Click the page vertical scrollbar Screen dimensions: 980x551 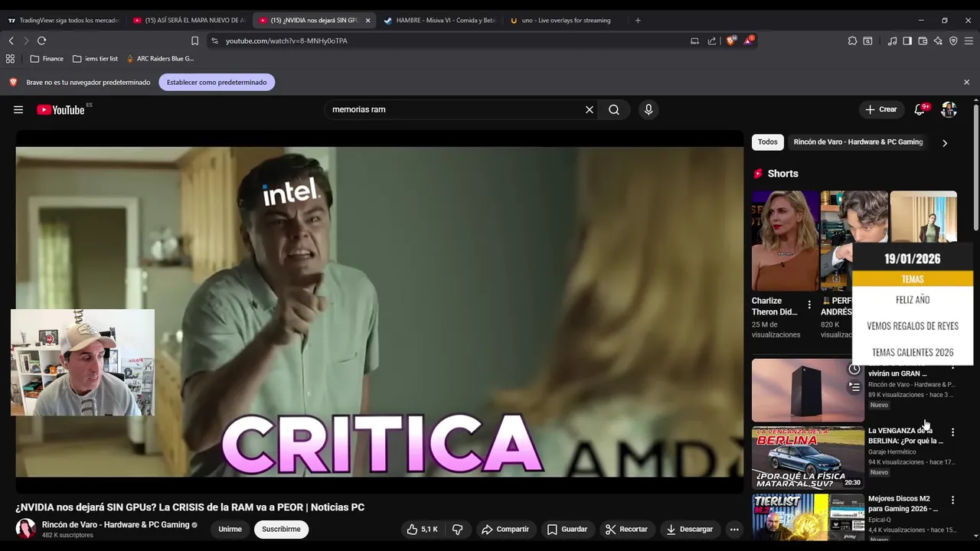(976, 167)
